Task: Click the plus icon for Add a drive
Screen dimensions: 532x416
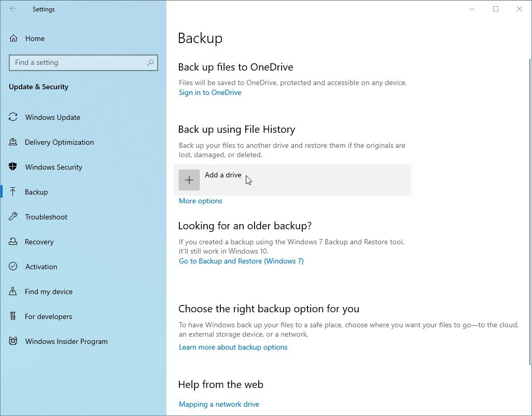Action: pyautogui.click(x=189, y=180)
